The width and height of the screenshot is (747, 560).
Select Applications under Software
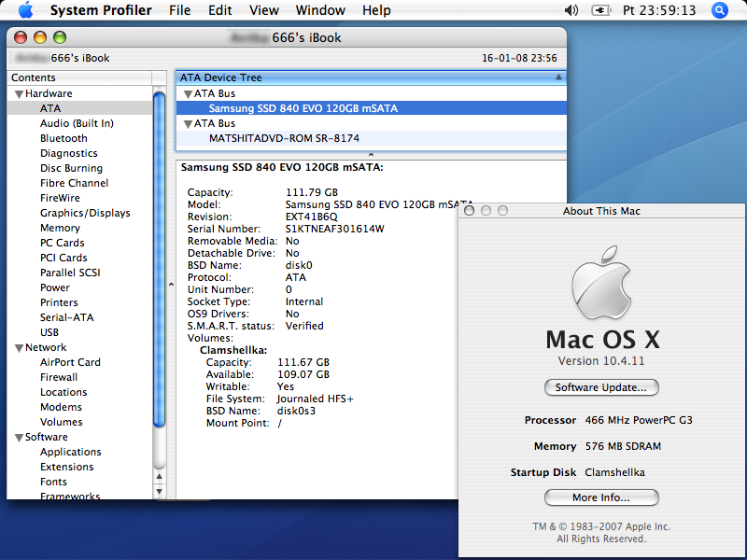pyautogui.click(x=71, y=452)
